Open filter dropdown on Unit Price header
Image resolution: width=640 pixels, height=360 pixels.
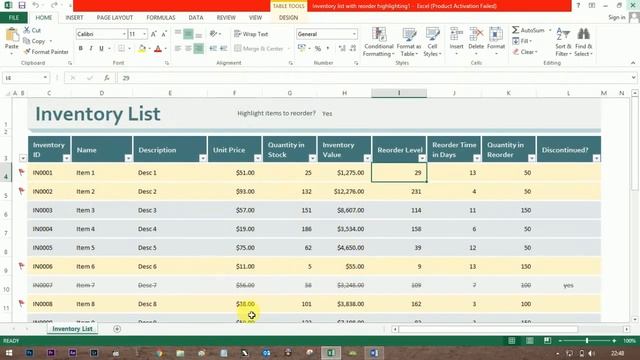pos(258,158)
